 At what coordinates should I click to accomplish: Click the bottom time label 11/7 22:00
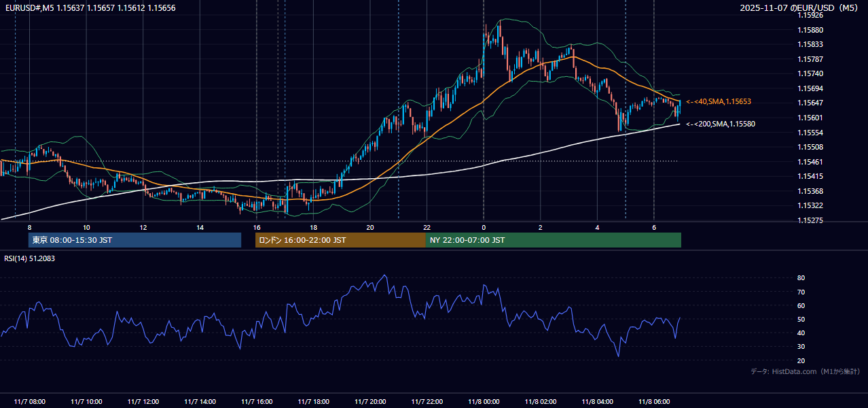[427, 402]
